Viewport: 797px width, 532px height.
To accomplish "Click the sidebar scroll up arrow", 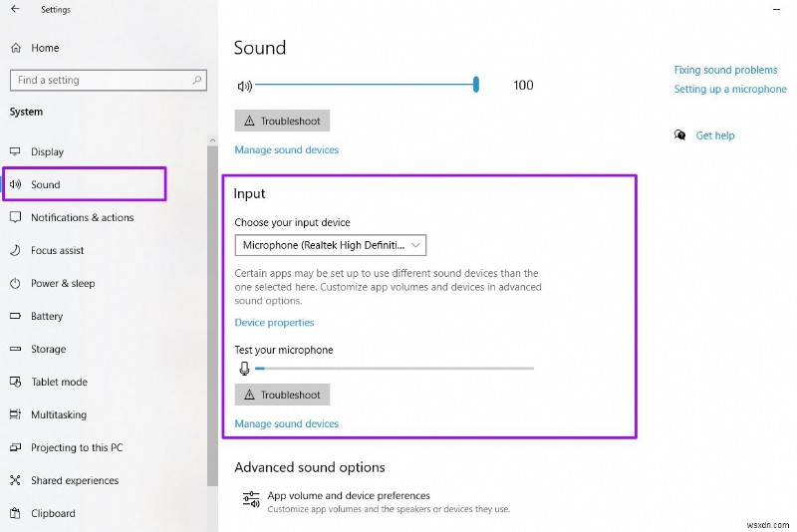I will (x=212, y=140).
